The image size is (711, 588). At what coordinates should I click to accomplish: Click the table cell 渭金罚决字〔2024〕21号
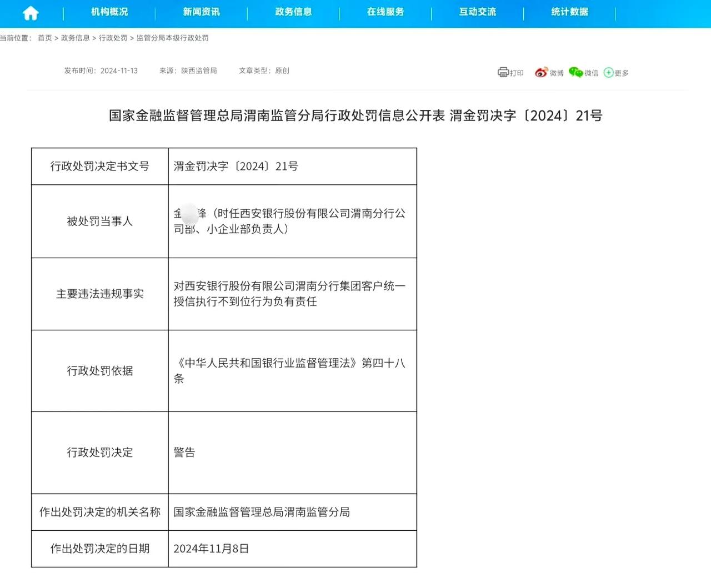(x=293, y=167)
